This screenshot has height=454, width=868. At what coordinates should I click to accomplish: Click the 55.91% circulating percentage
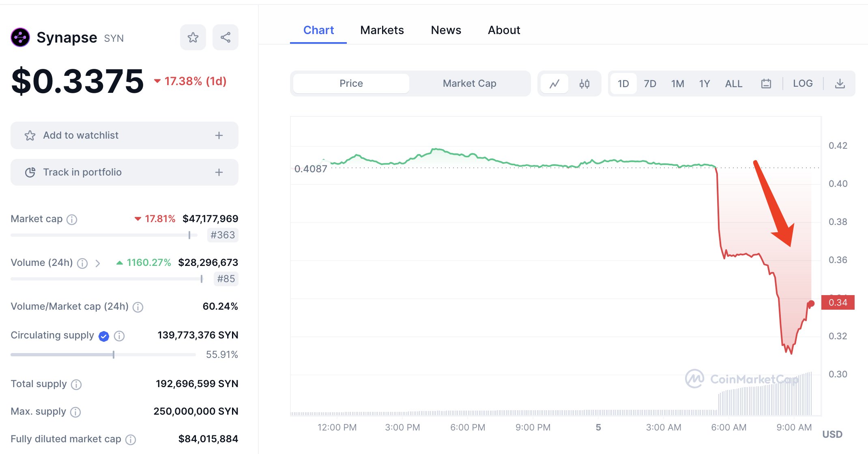click(x=222, y=355)
